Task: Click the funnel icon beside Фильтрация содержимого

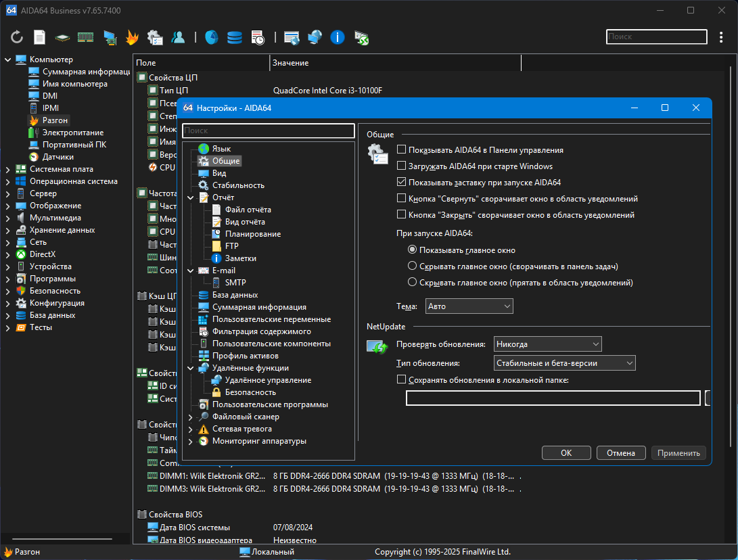Action: click(x=204, y=332)
